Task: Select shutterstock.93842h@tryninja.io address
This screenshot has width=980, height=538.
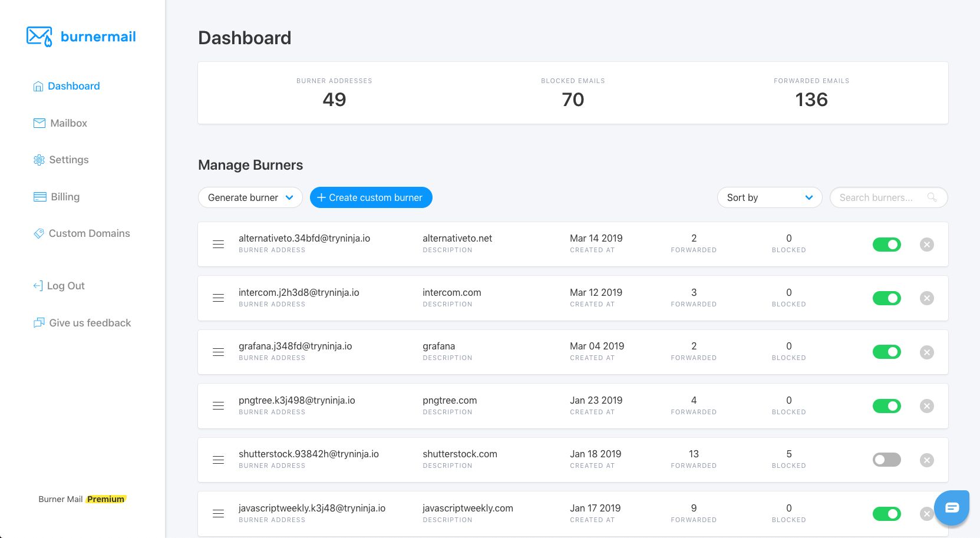Action: click(x=309, y=454)
